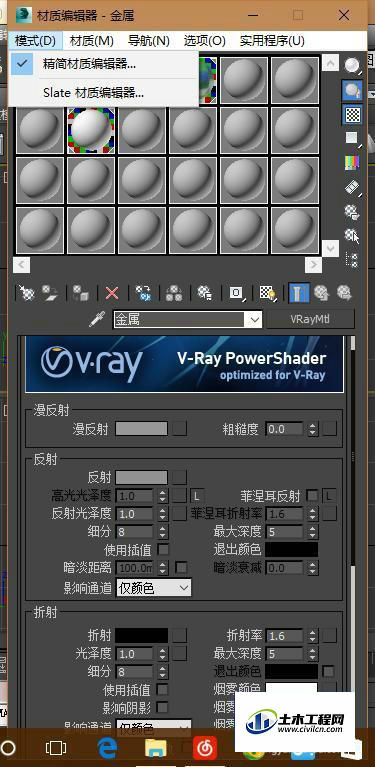Choose 精简材质编辑器... menu entry

coord(104,64)
